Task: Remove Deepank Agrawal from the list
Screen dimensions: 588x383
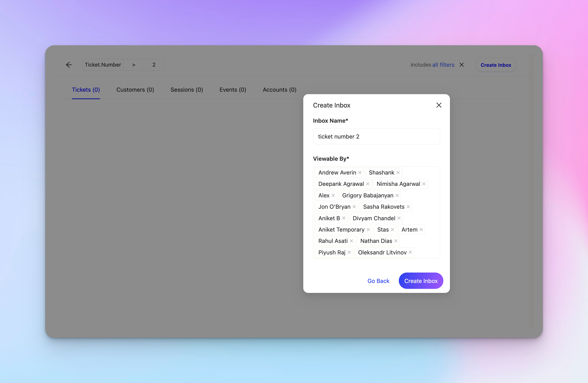Action: point(368,184)
